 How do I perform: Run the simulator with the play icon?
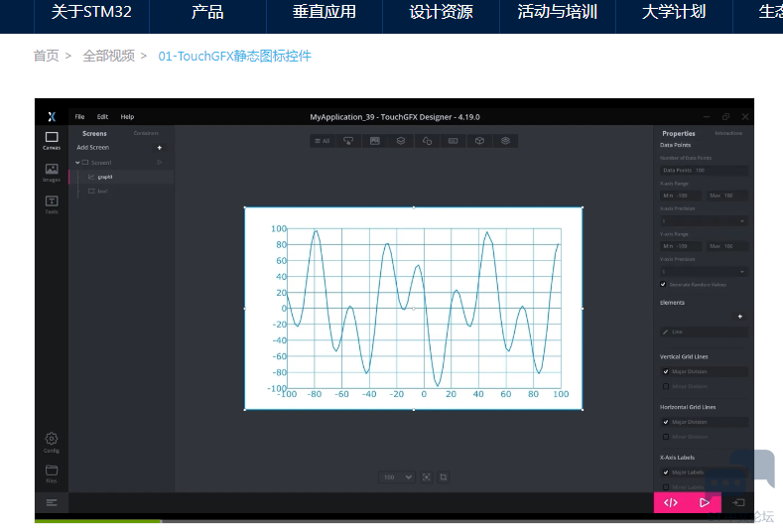[704, 502]
